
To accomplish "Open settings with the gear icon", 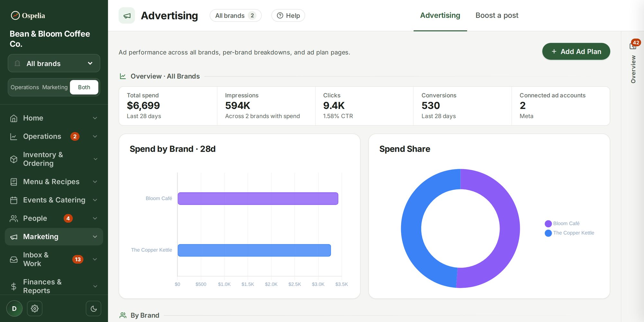I will coord(35,309).
